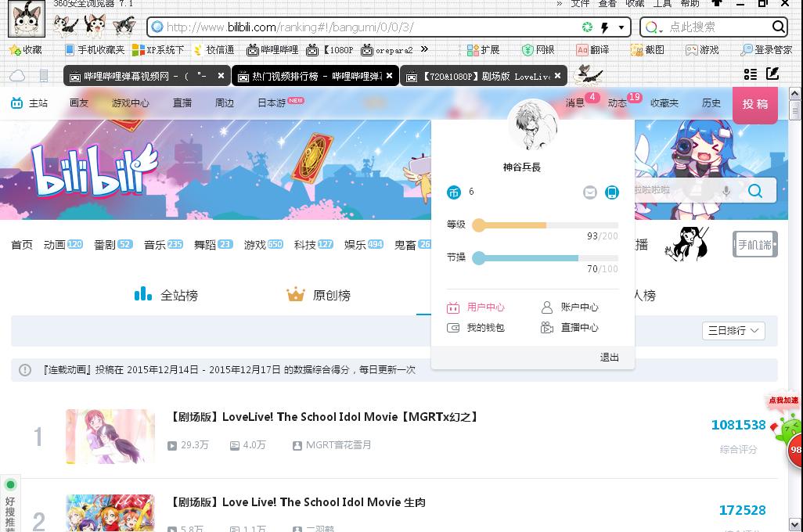Click the cloud sync icon left of the tabs
The width and height of the screenshot is (803, 532).
[17, 76]
